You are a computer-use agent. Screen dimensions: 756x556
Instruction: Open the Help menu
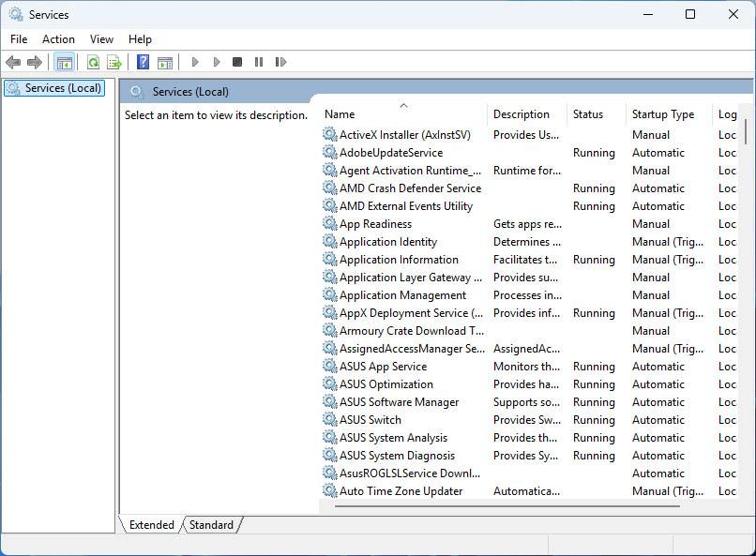pyautogui.click(x=140, y=39)
